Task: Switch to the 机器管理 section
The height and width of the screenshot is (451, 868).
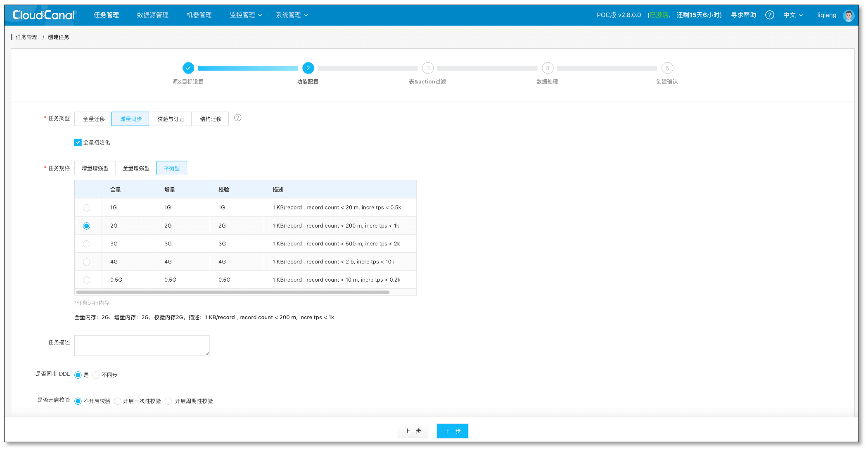Action: [x=199, y=15]
